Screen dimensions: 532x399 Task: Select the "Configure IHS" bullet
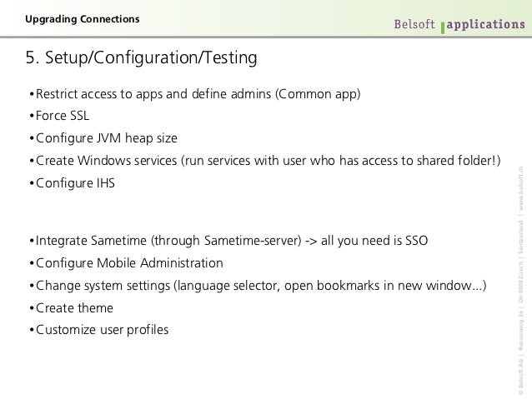[x=73, y=183]
